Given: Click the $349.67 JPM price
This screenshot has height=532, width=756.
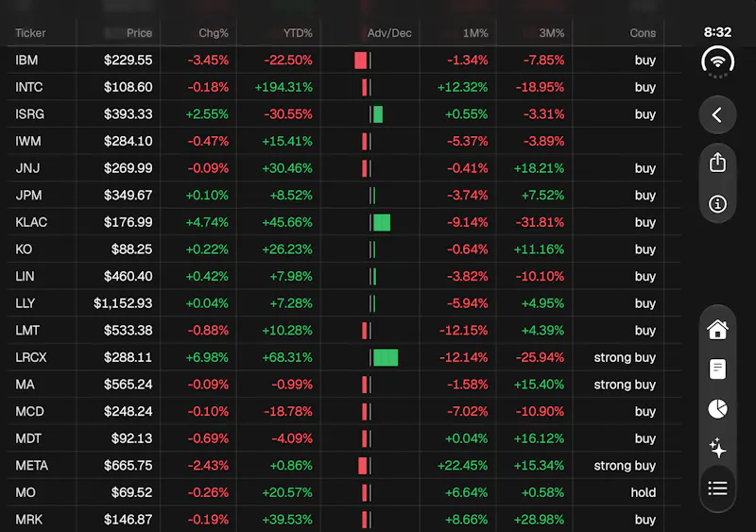Looking at the screenshot, I should click(x=128, y=195).
